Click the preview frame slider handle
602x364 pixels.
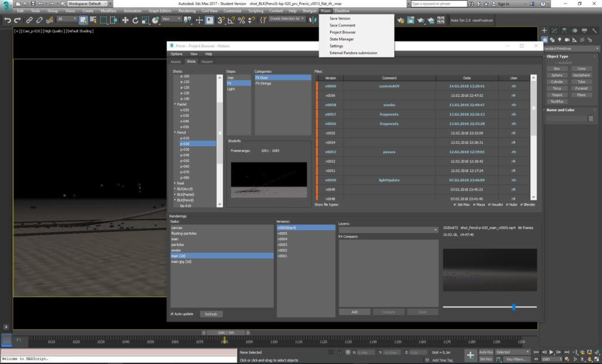[x=514, y=306]
